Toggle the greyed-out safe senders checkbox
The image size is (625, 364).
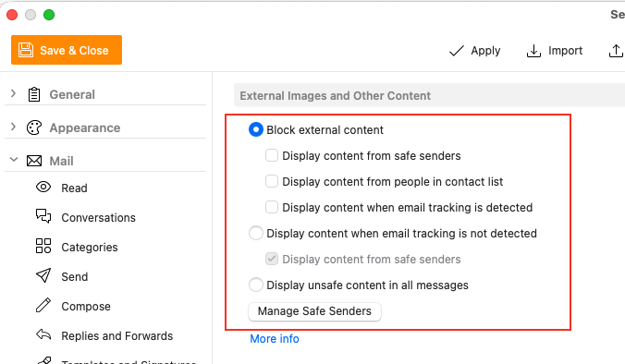point(272,259)
